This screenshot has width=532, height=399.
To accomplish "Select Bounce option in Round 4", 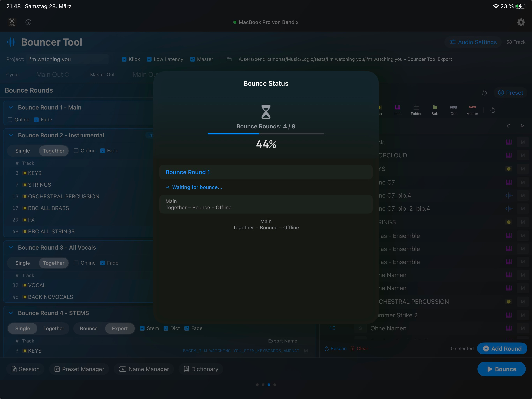I will pos(89,328).
